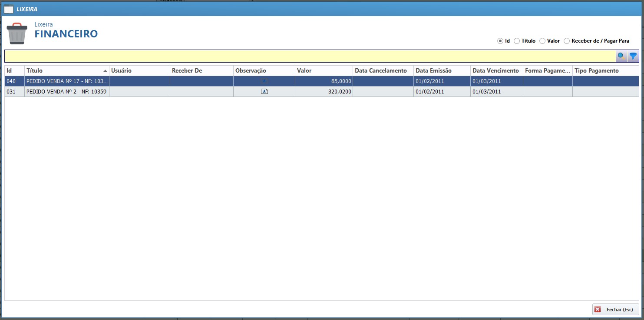Sort by Data Vencimento column header
This screenshot has width=644, height=320.
click(x=496, y=70)
